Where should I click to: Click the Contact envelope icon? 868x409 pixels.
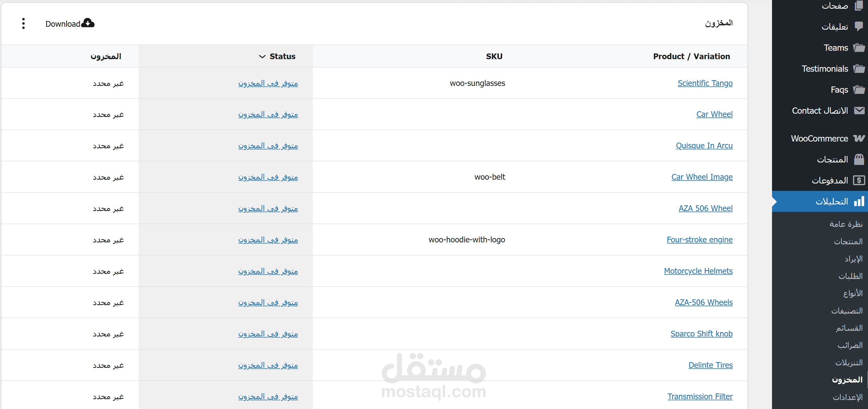tap(859, 110)
